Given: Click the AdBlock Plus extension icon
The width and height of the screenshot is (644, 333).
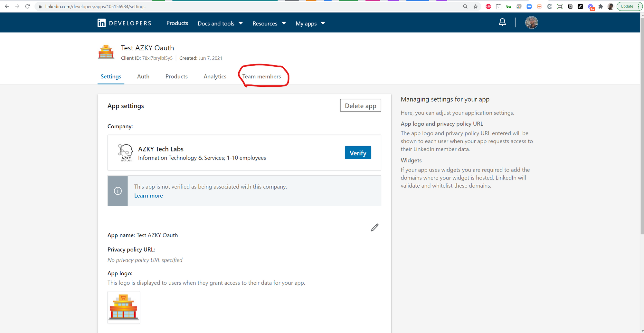Looking at the screenshot, I should click(x=488, y=6).
